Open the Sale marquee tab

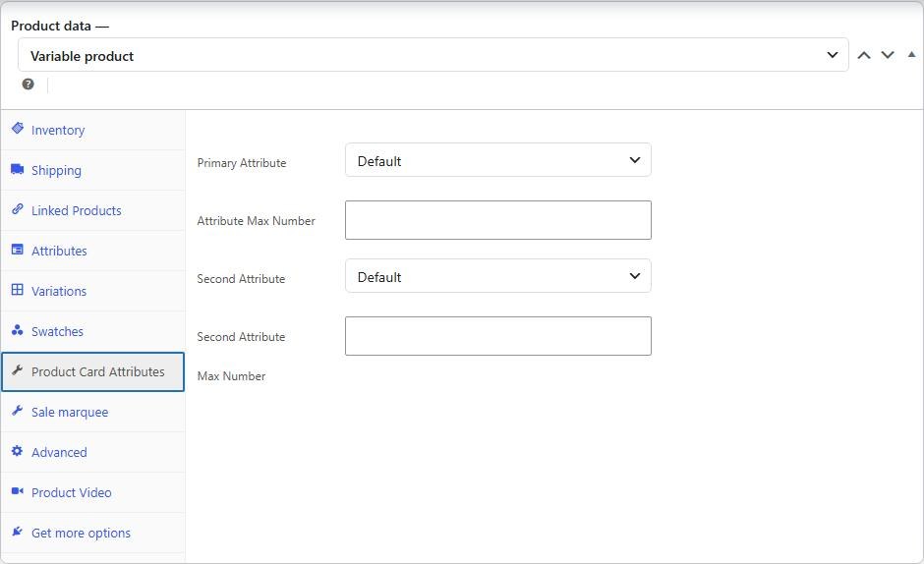pyautogui.click(x=93, y=412)
